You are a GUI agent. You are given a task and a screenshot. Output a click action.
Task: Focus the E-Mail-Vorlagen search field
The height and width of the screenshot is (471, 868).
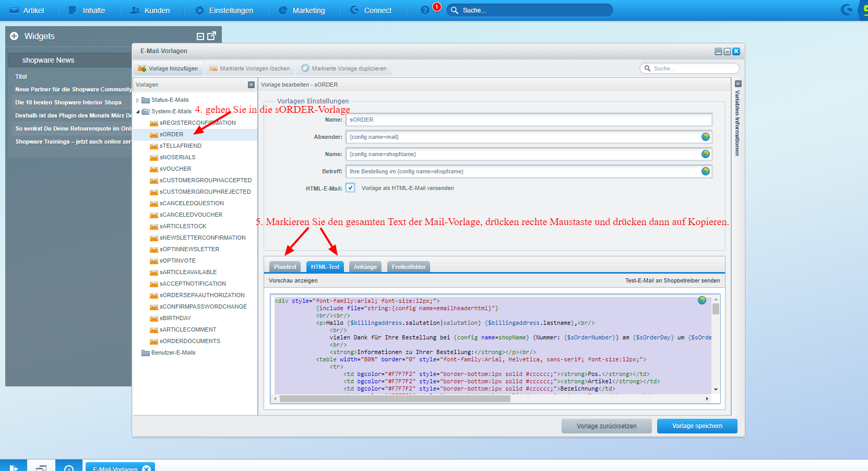[x=689, y=68]
